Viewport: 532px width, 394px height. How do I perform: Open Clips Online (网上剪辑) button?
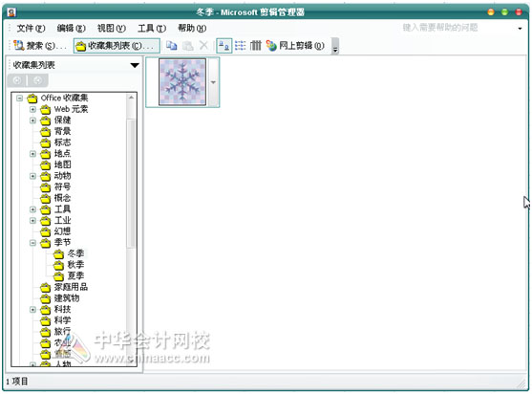pyautogui.click(x=295, y=46)
